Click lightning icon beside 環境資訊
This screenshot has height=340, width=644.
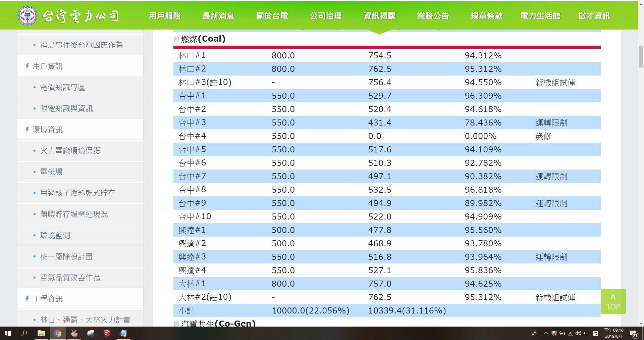[27, 130]
